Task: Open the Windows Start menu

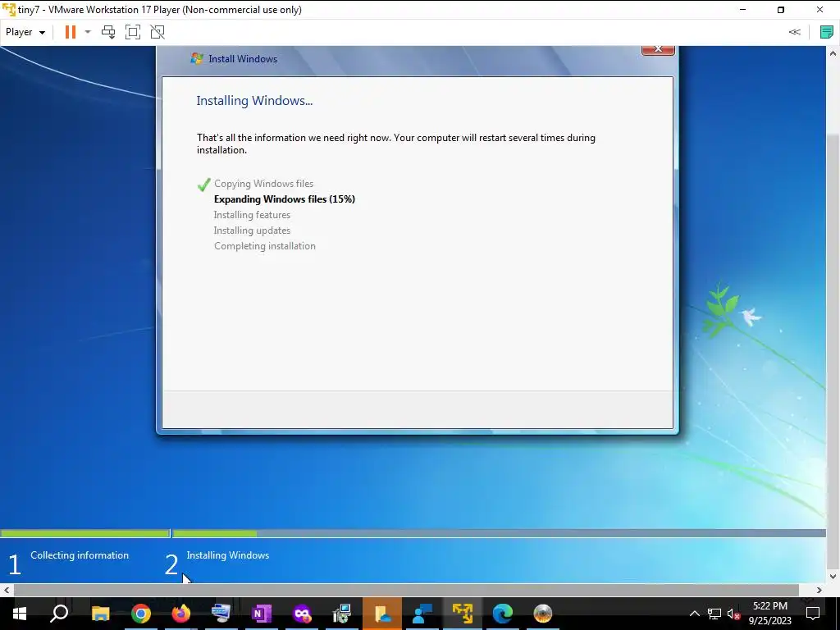Action: point(20,614)
